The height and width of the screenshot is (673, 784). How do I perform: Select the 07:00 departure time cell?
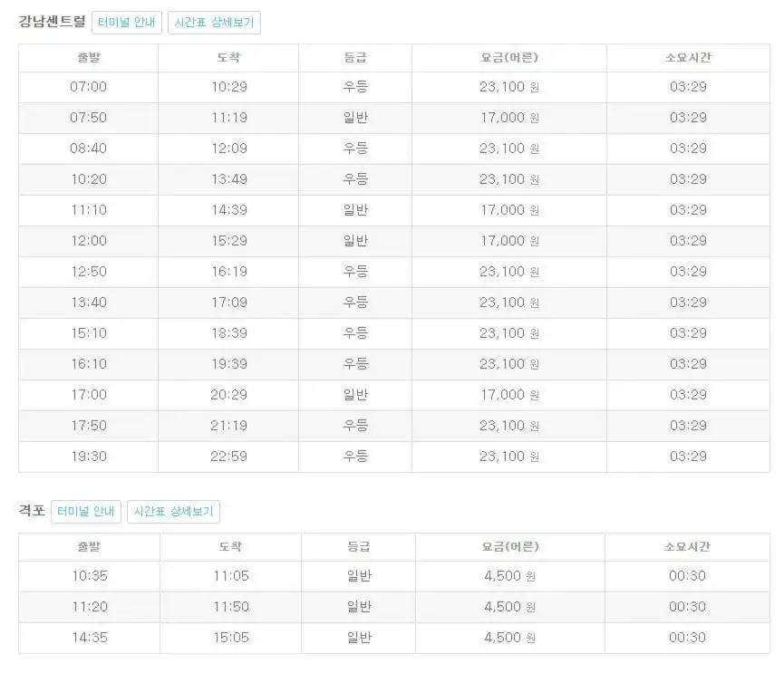pyautogui.click(x=89, y=87)
